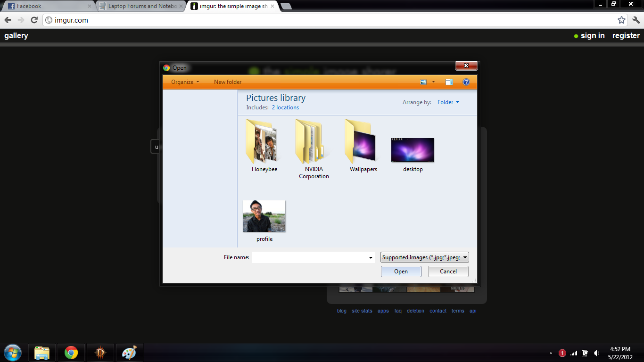Open the Windows Start menu
644x362 pixels.
[13, 353]
